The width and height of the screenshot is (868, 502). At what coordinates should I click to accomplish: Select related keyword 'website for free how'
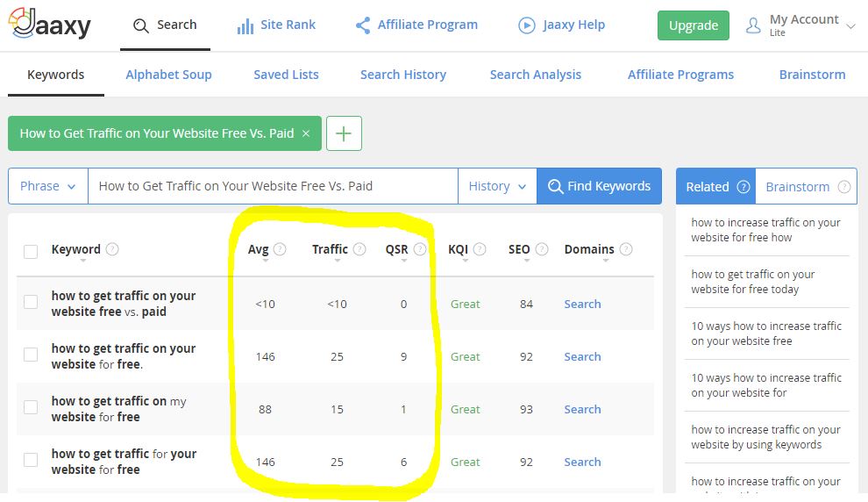click(x=766, y=230)
